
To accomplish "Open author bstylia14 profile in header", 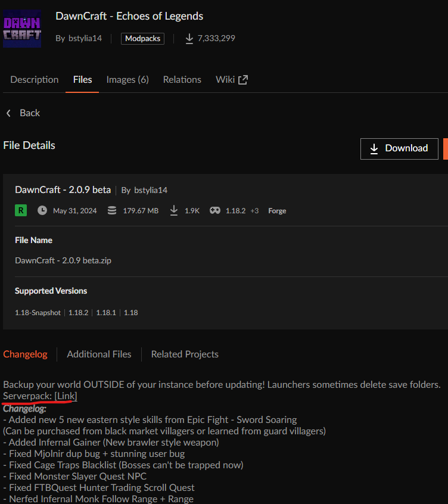I will [85, 38].
